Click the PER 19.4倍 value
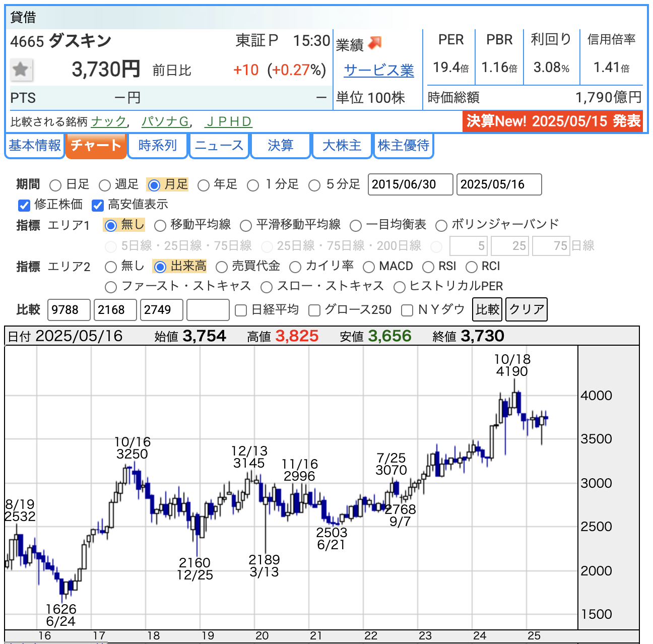Viewport: 653px width, 644px height. click(451, 67)
